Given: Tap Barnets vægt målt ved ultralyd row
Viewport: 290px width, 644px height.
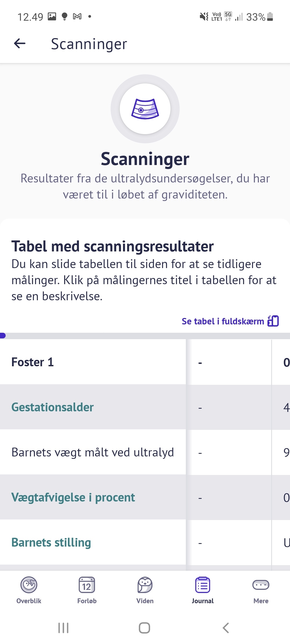Looking at the screenshot, I should pos(93,452).
